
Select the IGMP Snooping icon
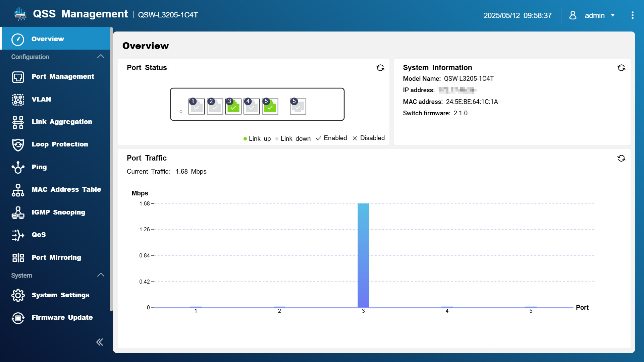18,213
